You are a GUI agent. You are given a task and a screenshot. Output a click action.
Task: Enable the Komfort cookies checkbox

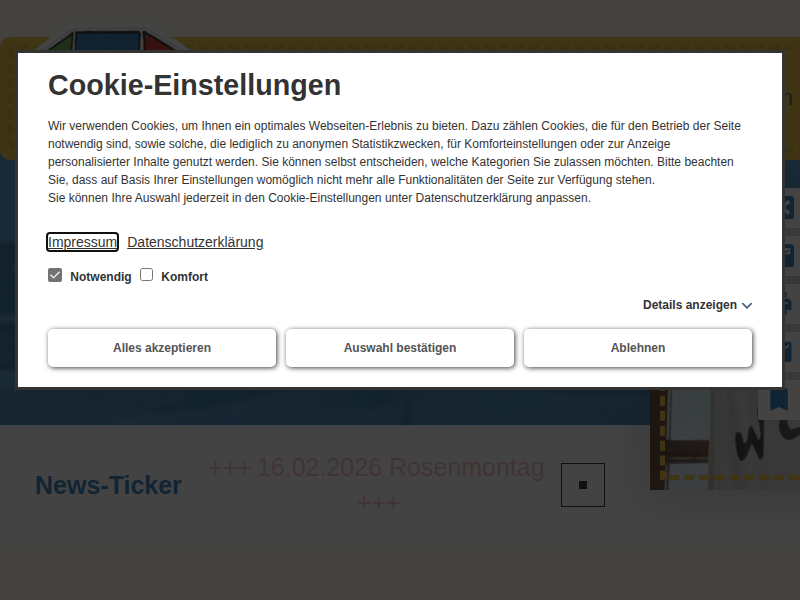[146, 275]
